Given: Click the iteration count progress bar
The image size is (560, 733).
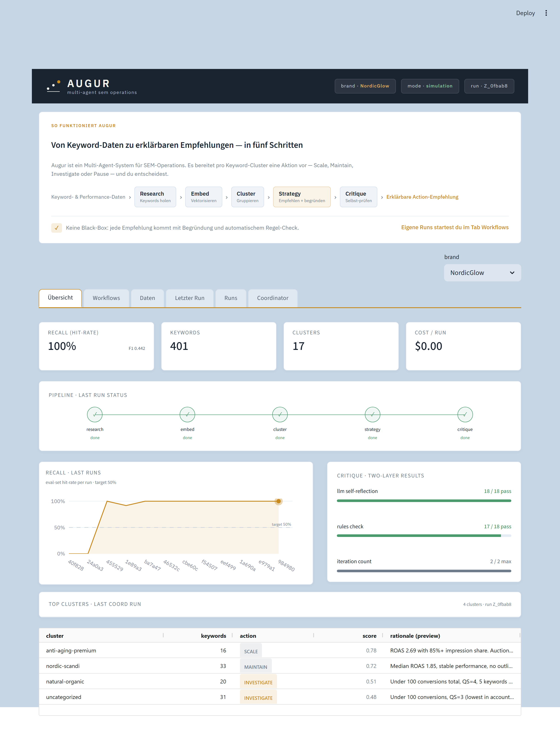Looking at the screenshot, I should (x=424, y=571).
